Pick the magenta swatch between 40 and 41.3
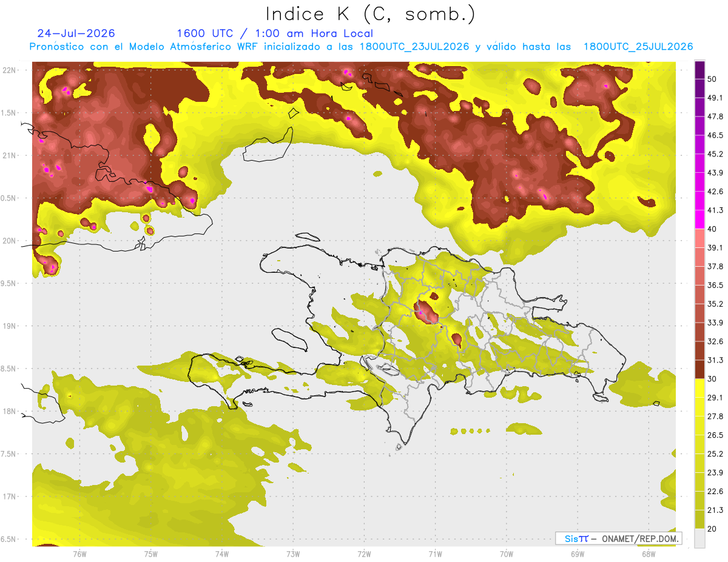728x562 pixels. point(699,219)
